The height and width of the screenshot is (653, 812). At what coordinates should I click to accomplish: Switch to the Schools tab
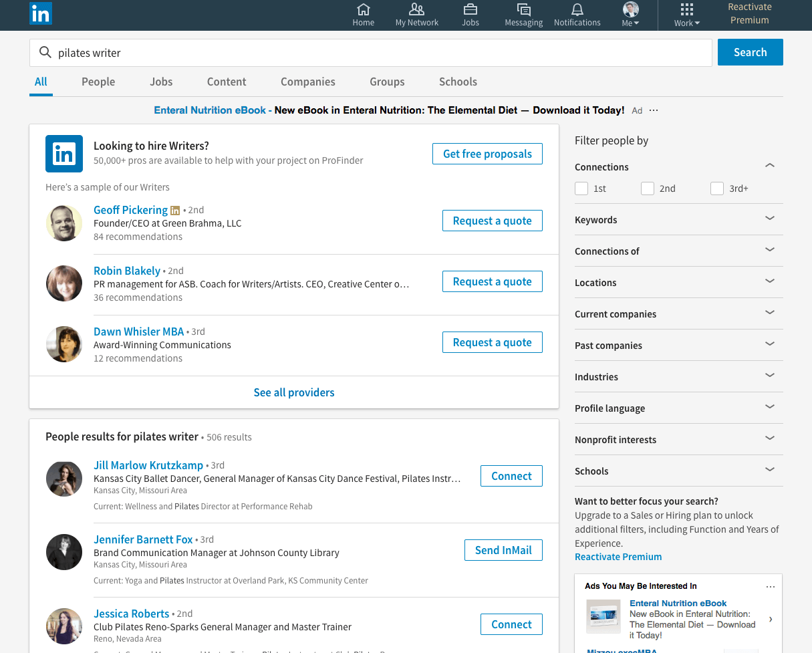click(x=458, y=82)
